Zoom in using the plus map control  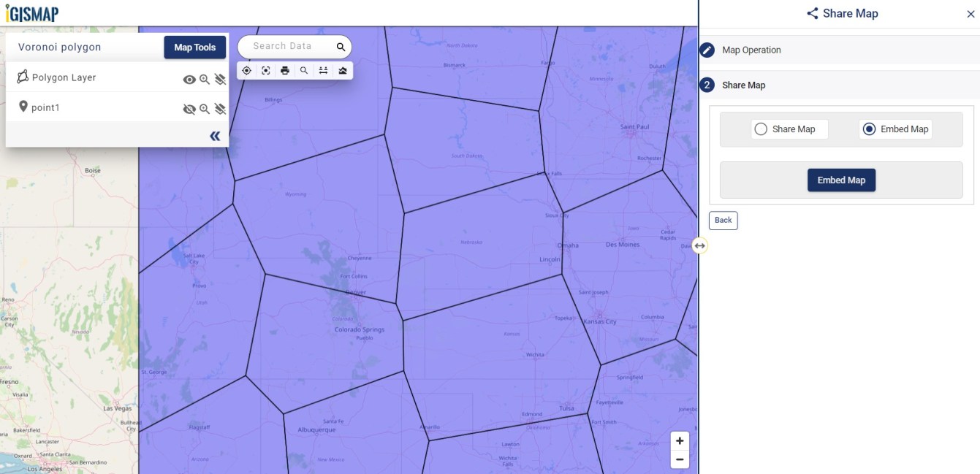point(680,440)
